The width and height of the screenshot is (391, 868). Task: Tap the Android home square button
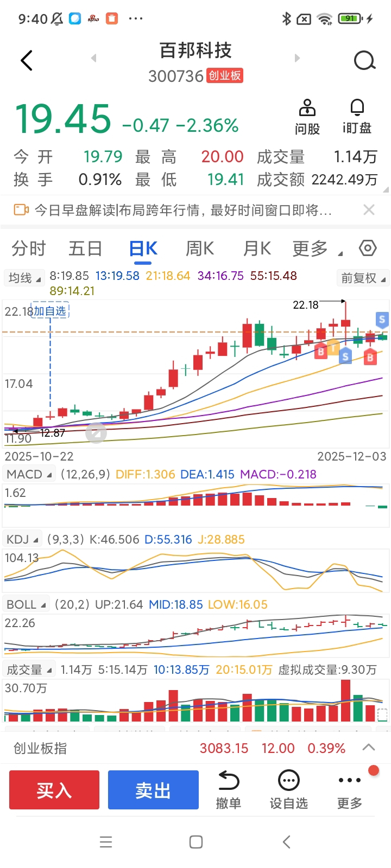point(196,842)
